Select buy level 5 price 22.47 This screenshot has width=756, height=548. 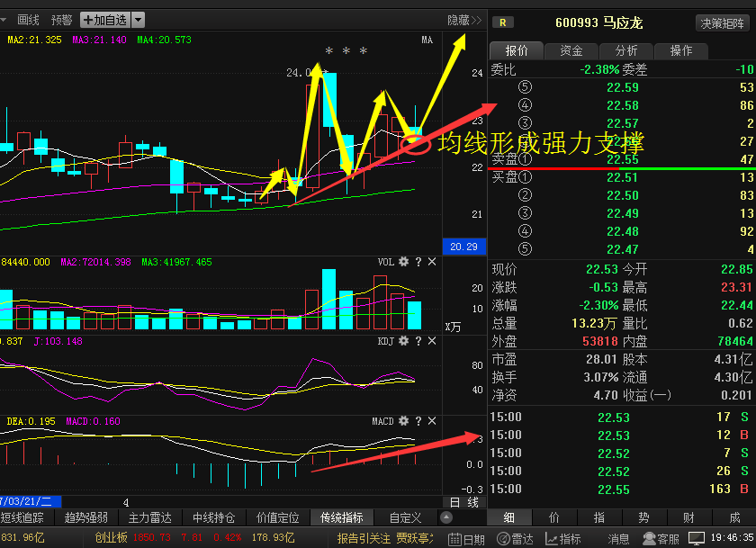click(x=623, y=249)
